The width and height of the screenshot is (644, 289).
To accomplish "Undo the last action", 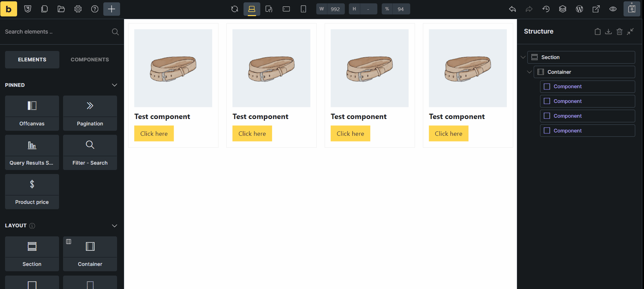I will coord(512,9).
